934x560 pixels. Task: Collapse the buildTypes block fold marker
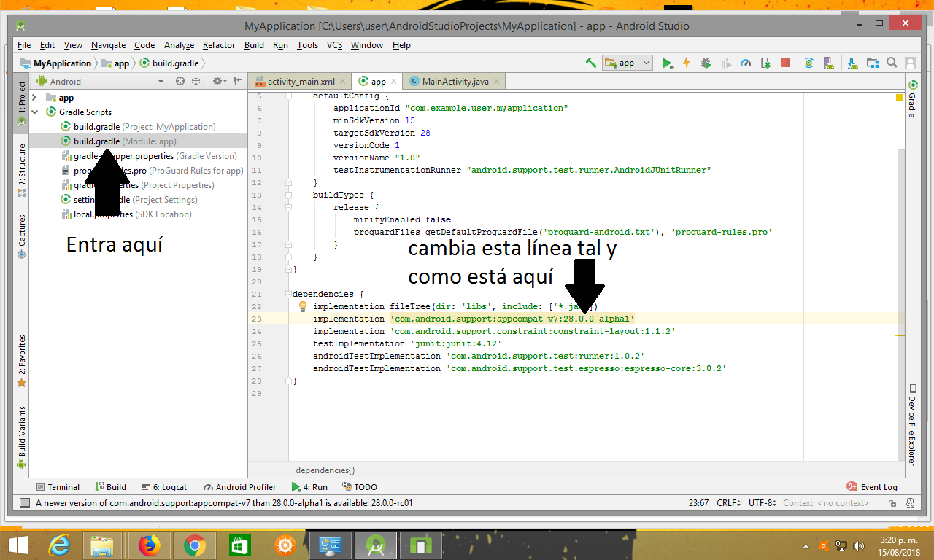click(x=288, y=195)
